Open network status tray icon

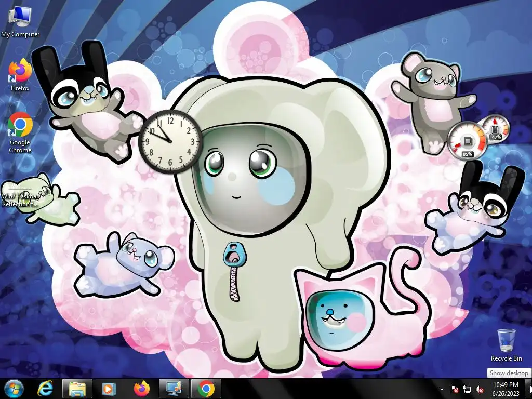pyautogui.click(x=467, y=389)
